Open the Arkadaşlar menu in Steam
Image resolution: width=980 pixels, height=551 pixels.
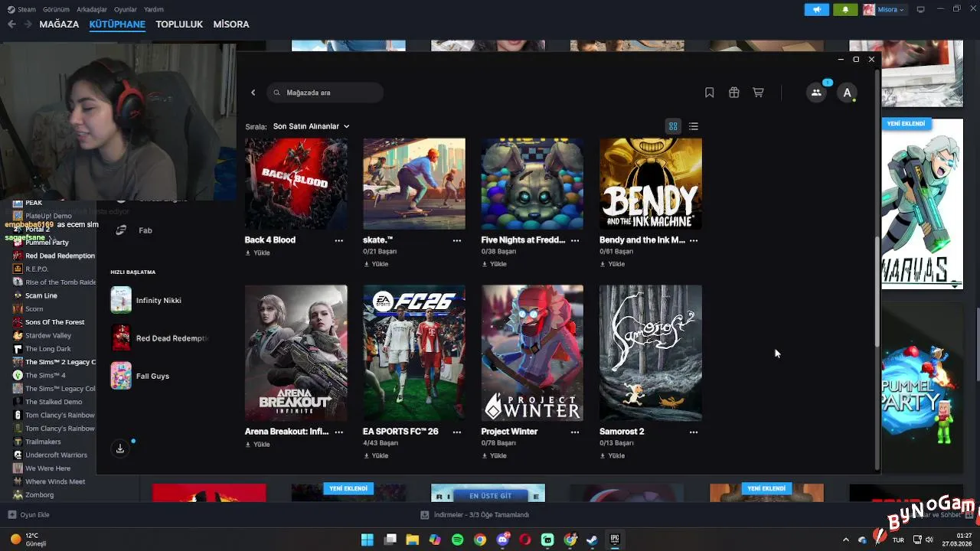[x=92, y=9]
